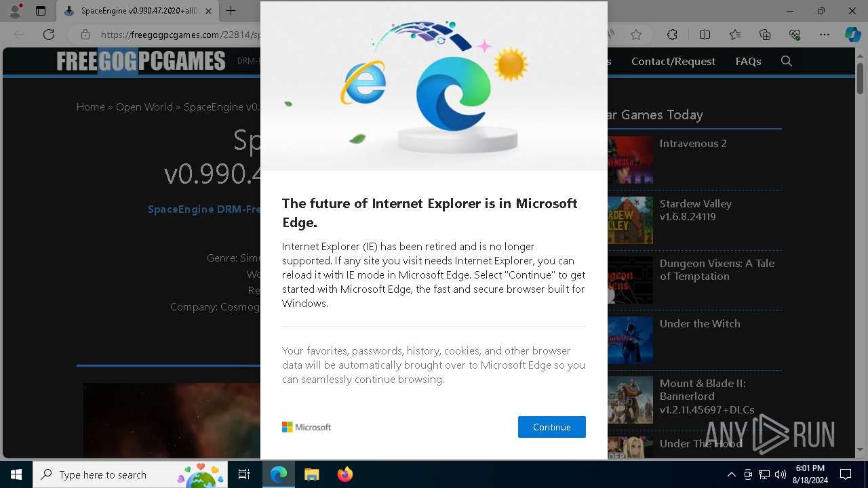Open Collections in Edge toolbar
Screen dimensions: 868x488
(x=765, y=34)
